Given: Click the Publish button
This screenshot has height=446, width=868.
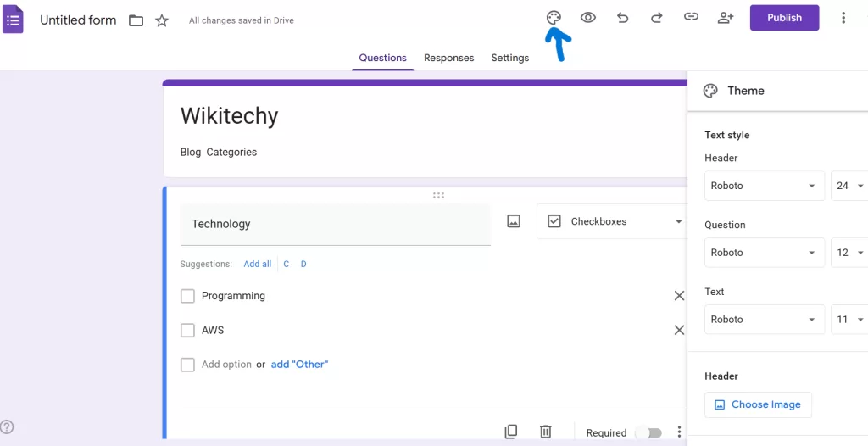Looking at the screenshot, I should click(x=784, y=18).
